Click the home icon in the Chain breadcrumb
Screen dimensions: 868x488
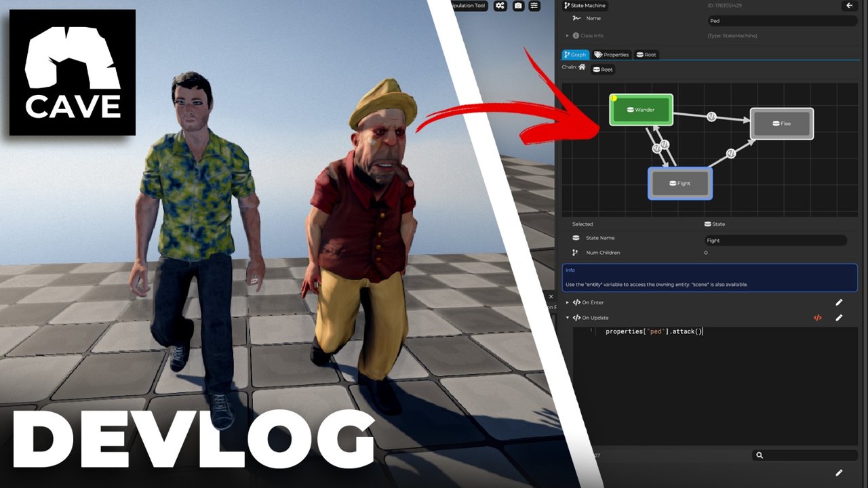coord(582,67)
